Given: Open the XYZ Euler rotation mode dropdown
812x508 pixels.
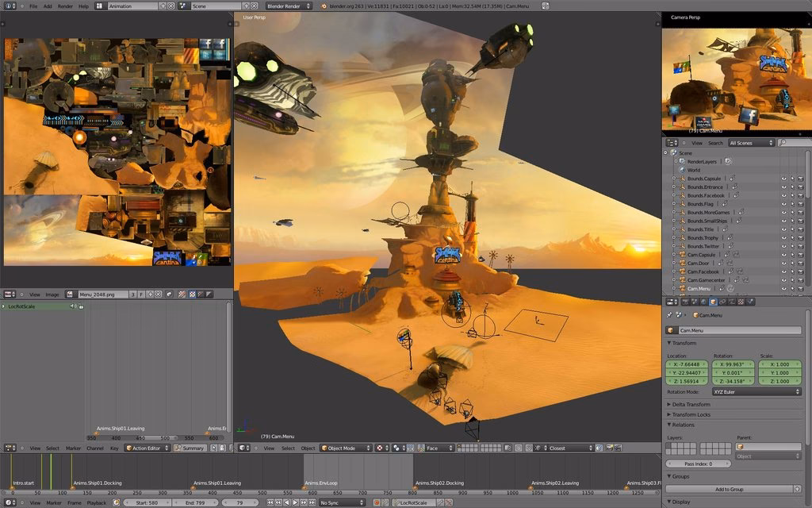Looking at the screenshot, I should 756,392.
